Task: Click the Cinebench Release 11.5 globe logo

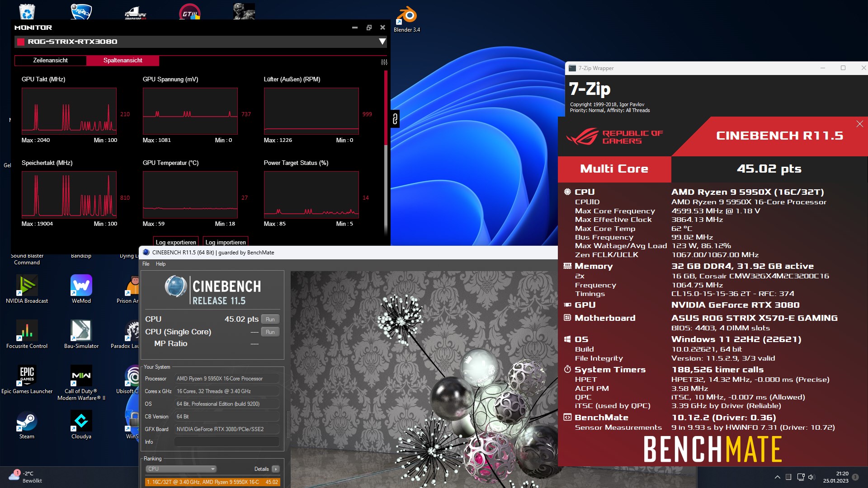Action: 176,286
